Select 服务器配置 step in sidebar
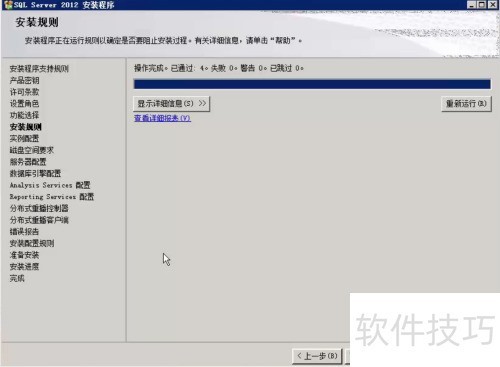 [28, 162]
